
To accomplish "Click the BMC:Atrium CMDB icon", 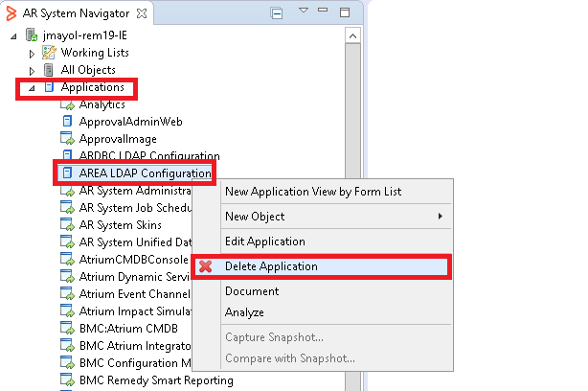I will [67, 328].
